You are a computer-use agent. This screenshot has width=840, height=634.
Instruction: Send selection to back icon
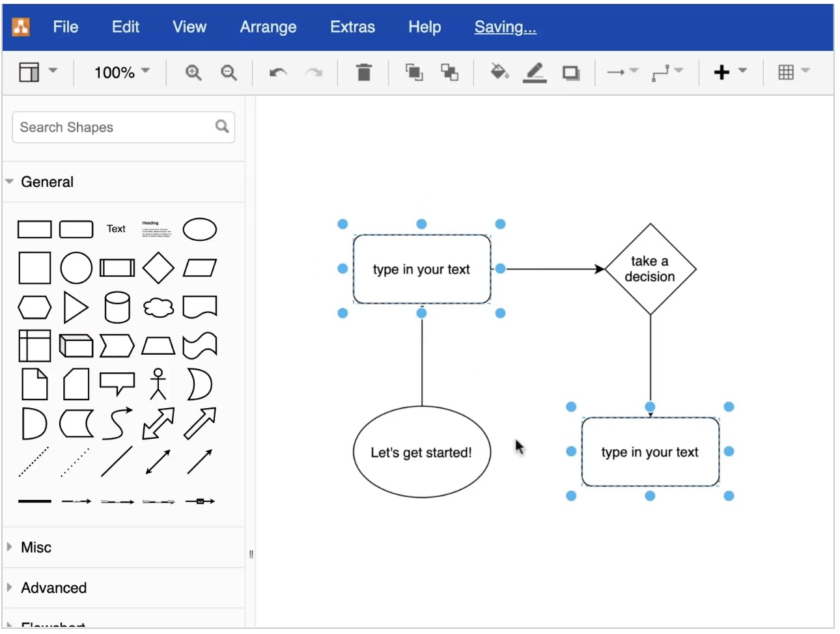449,72
